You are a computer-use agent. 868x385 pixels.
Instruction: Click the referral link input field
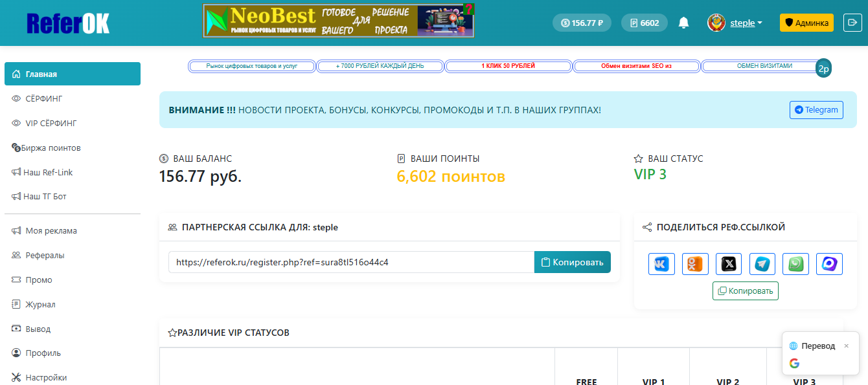coord(351,262)
